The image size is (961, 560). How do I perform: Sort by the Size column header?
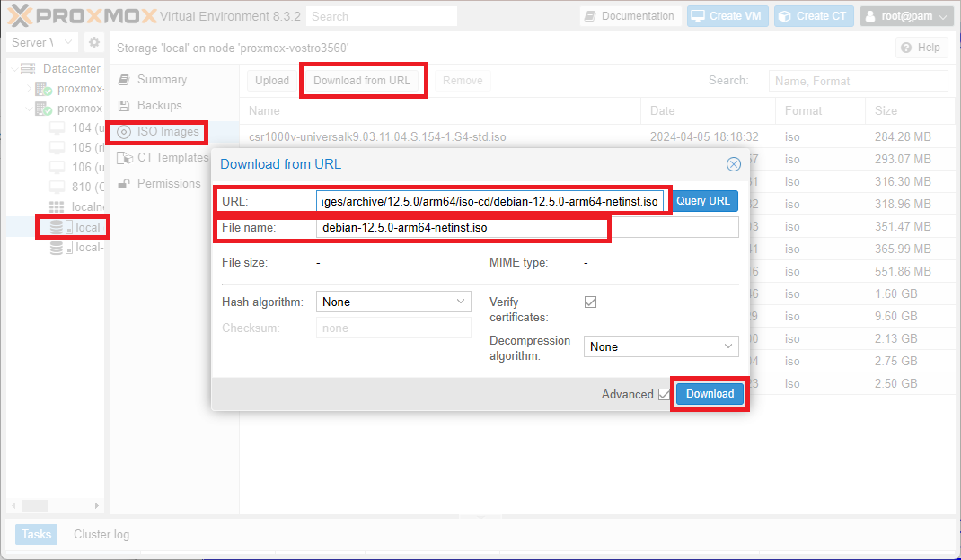(x=910, y=111)
